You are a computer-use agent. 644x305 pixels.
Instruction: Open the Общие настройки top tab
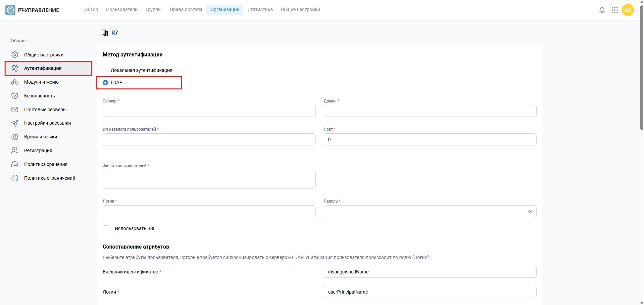click(300, 10)
